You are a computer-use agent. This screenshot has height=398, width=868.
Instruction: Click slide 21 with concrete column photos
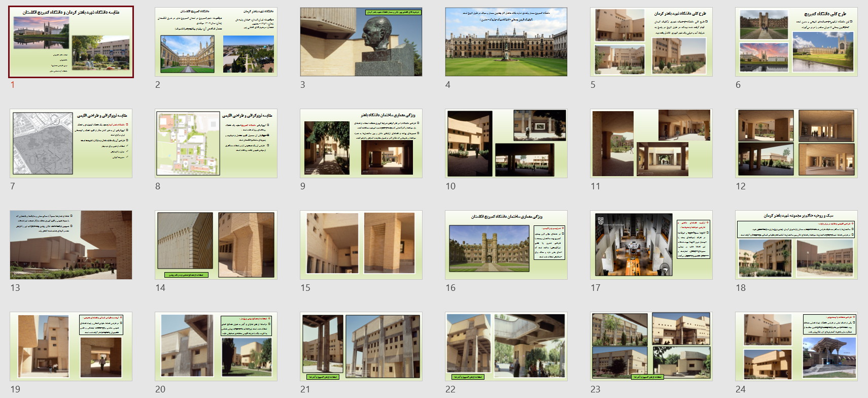[x=361, y=347]
